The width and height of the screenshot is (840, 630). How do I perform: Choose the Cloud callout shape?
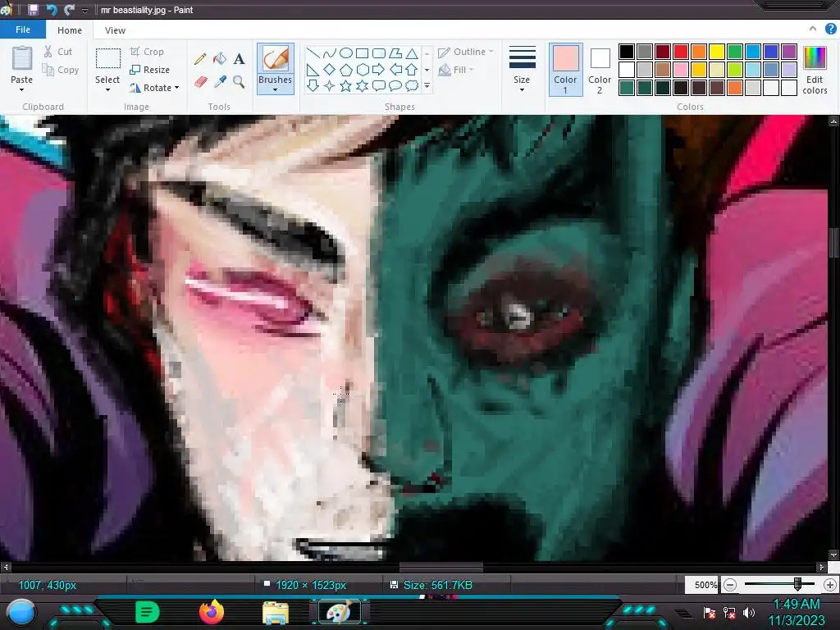point(412,85)
